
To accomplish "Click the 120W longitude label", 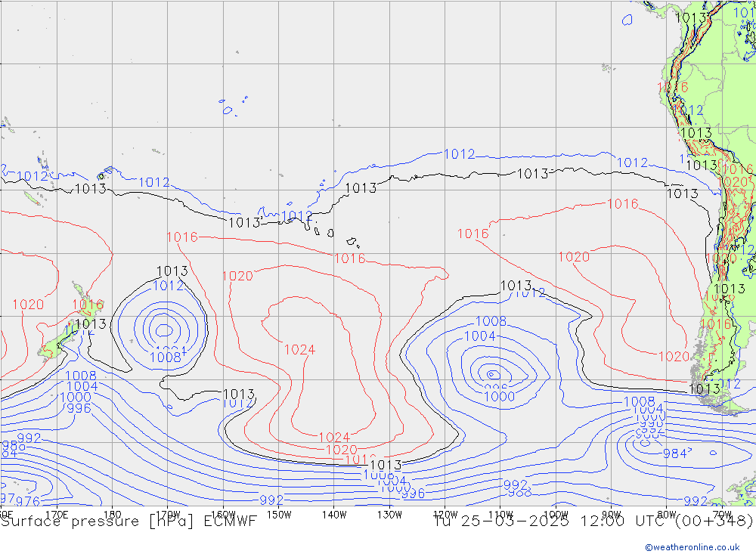I will tap(445, 515).
